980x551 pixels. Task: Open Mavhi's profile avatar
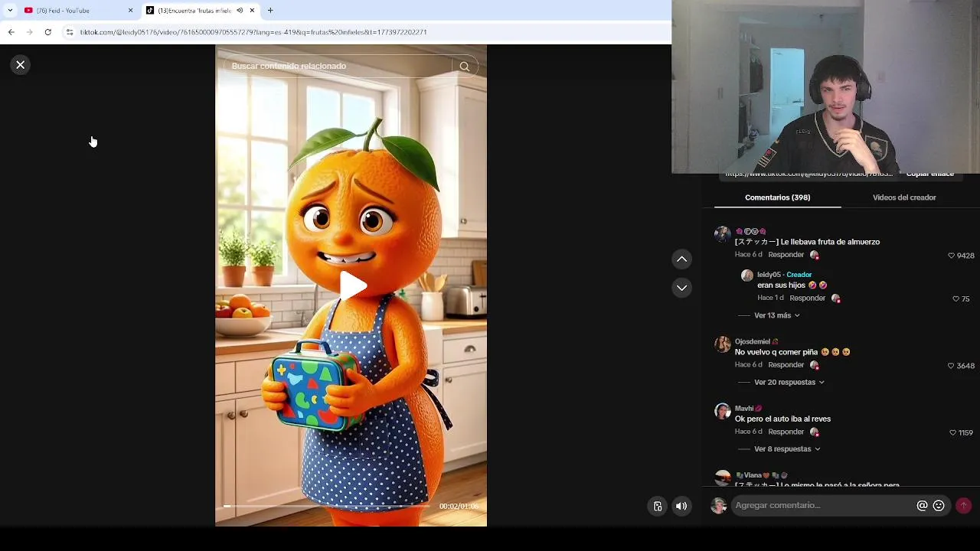[x=722, y=411]
